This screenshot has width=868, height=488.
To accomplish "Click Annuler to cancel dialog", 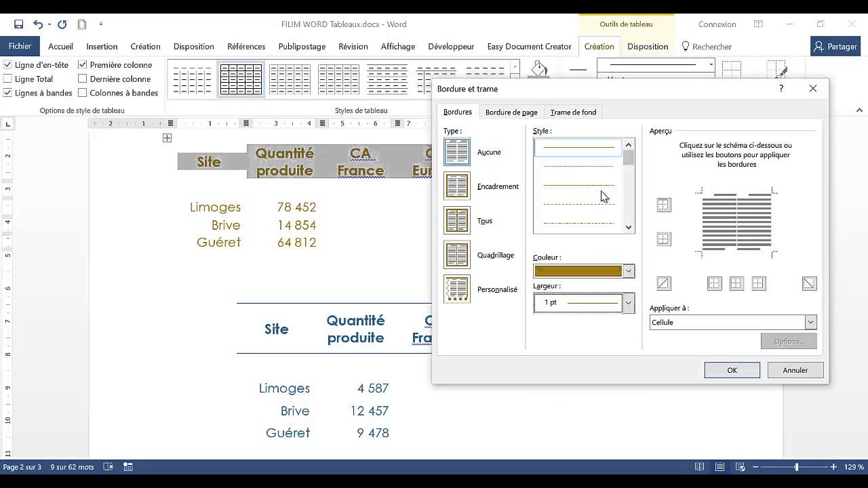I will (795, 370).
